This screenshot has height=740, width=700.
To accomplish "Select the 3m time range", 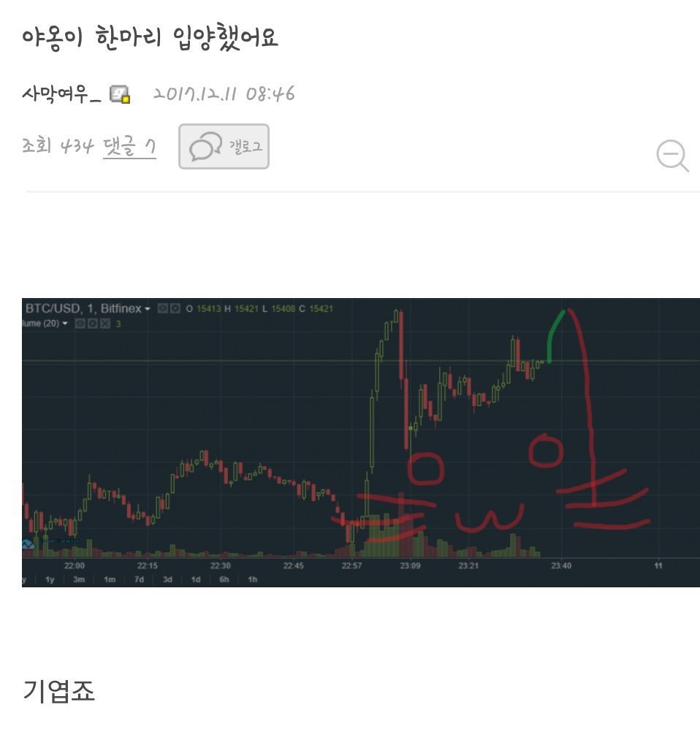I will pyautogui.click(x=79, y=579).
